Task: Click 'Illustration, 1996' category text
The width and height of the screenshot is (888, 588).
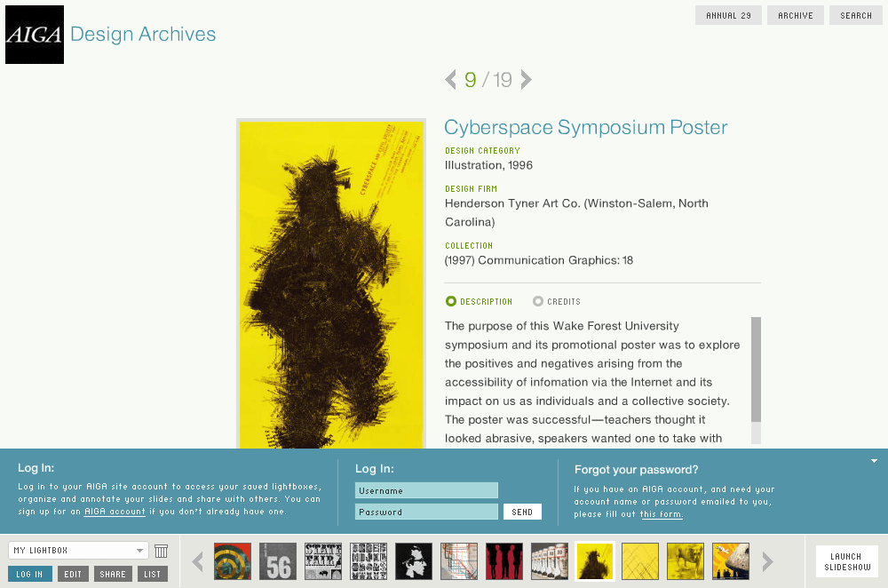Action: (488, 165)
